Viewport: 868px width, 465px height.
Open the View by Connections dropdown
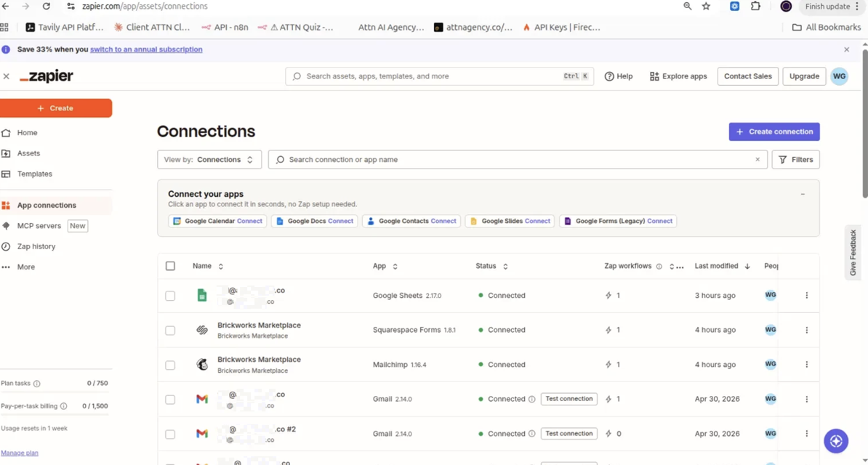[x=209, y=159]
